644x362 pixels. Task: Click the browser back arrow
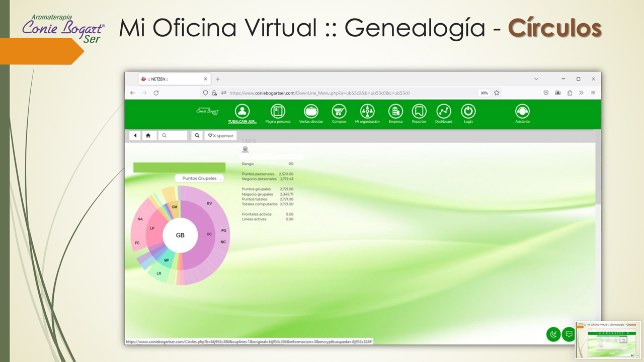click(x=133, y=93)
